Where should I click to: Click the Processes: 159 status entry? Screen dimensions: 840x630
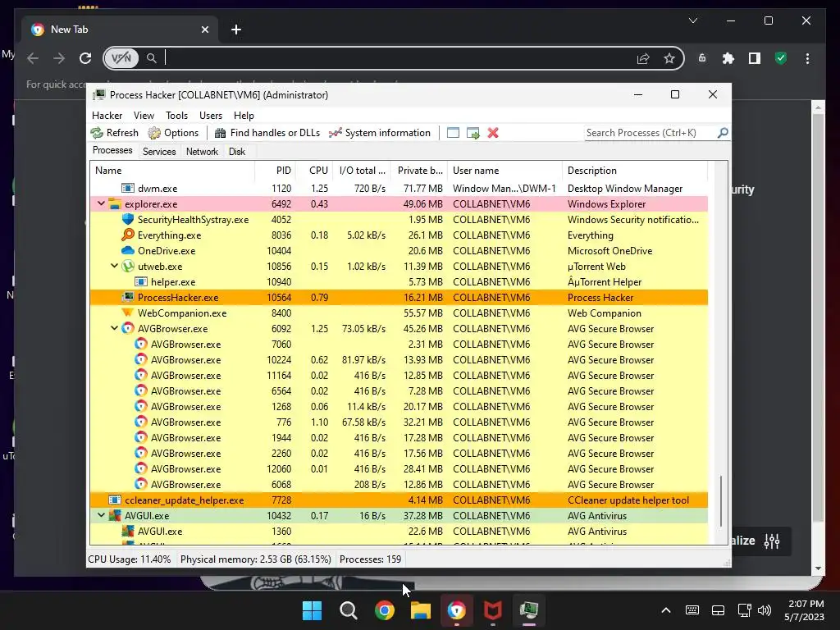click(x=370, y=559)
